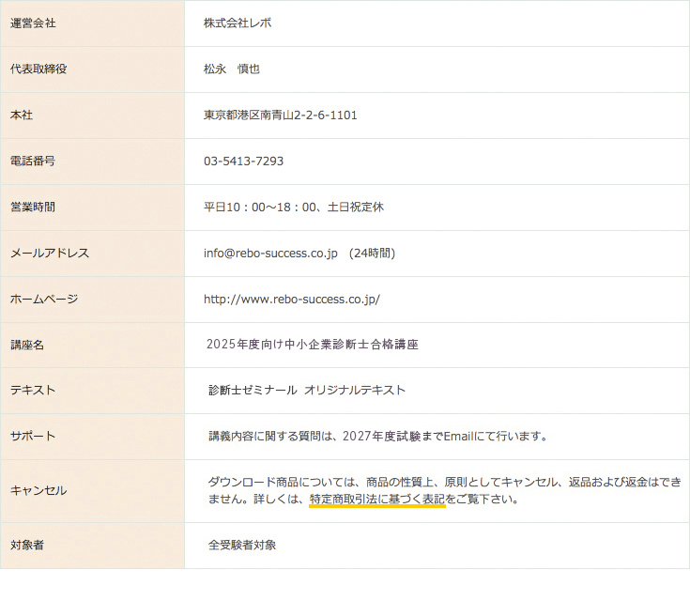
Task: Click the 営業時間 row label
Action: click(33, 207)
